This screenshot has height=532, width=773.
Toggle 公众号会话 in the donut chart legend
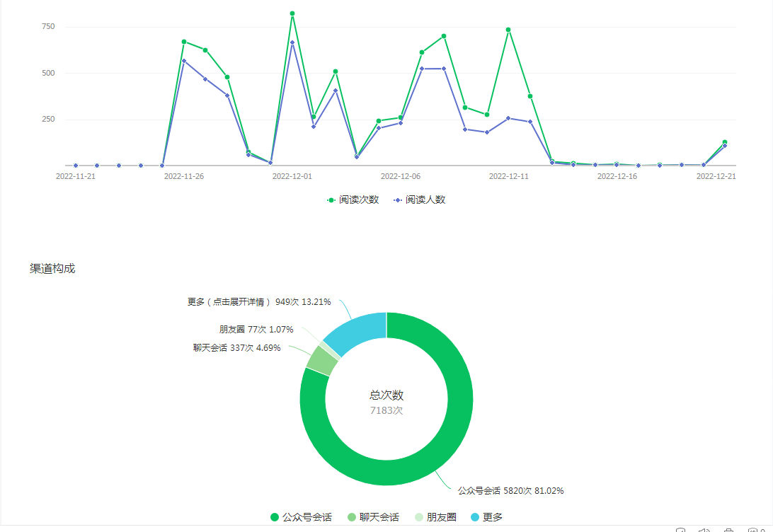[x=302, y=517]
